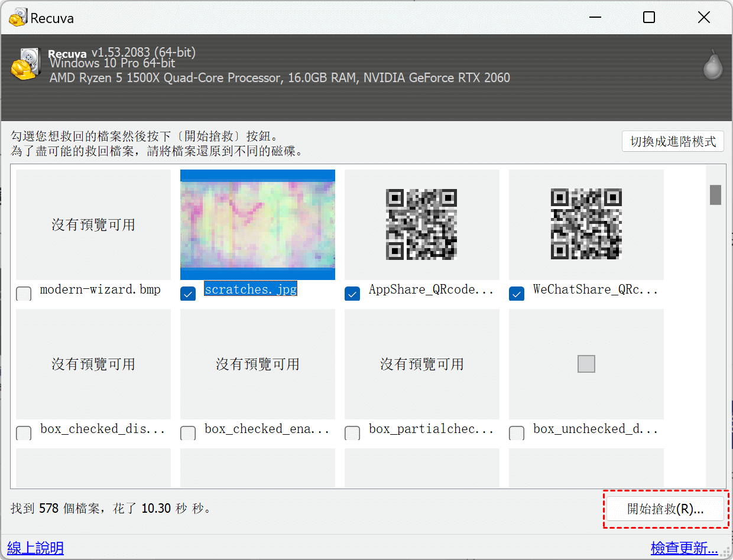Screen dimensions: 733x560
Task: Click the 檢查更新... check updates link
Action: (x=685, y=548)
